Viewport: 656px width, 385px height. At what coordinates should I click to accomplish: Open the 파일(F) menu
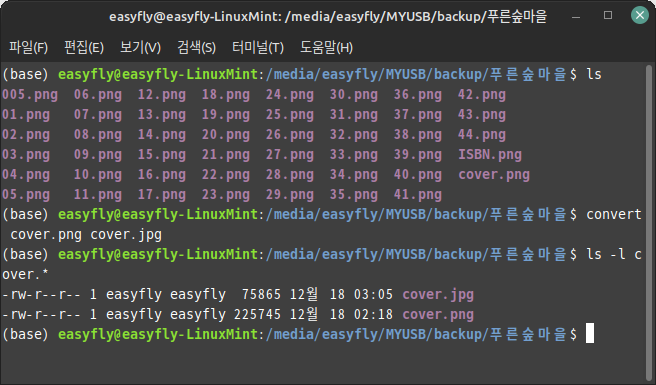point(28,47)
